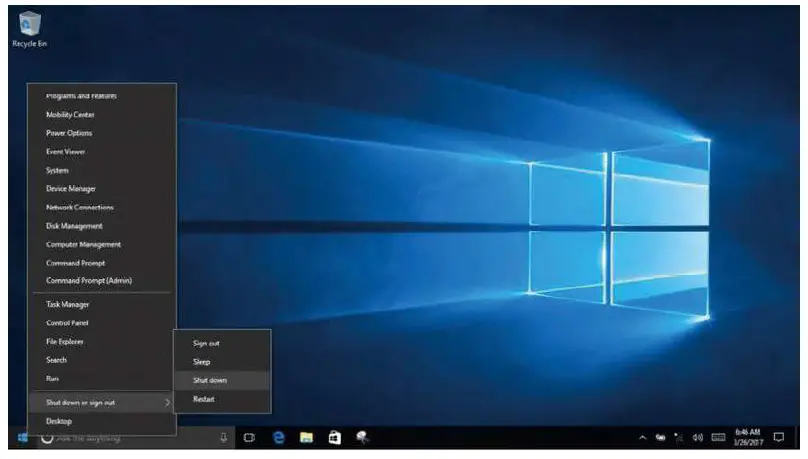
Task: Click the battery tray icon
Action: tap(660, 438)
